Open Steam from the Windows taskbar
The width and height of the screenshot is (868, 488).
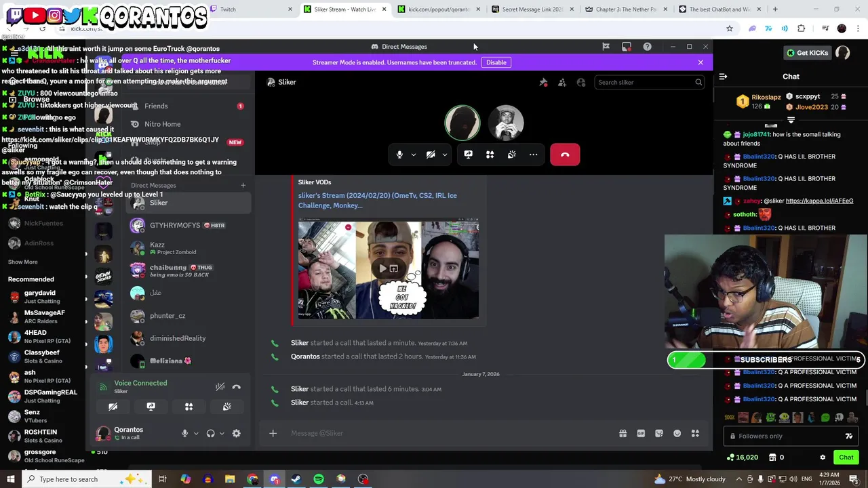[296, 479]
